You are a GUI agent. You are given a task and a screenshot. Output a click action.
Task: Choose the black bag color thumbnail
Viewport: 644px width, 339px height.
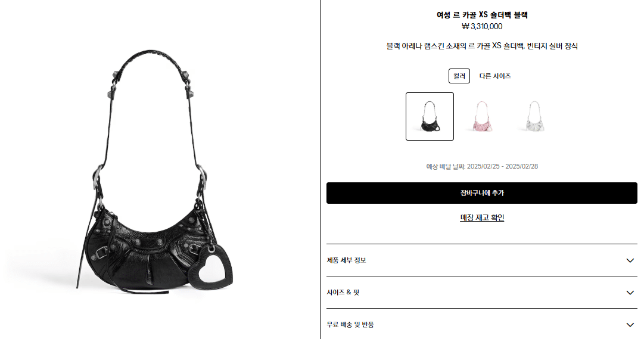tap(430, 116)
